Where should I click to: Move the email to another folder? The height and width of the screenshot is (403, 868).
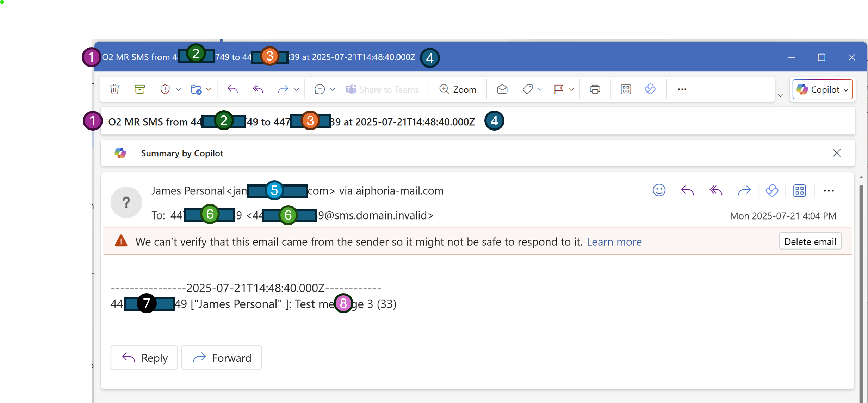click(x=197, y=89)
